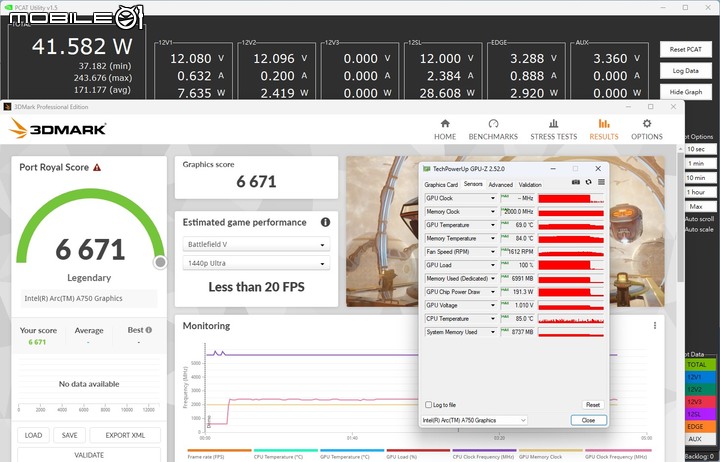The image size is (720, 462).
Task: Click the GPU-Z title bar app icon
Action: (427, 169)
